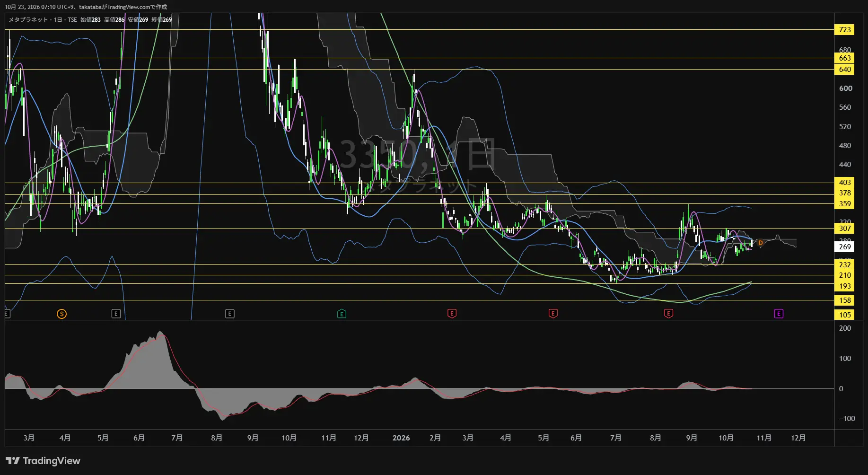Screen dimensions: 868x475
Task: Select the 640 yellow price label
Action: pos(845,70)
